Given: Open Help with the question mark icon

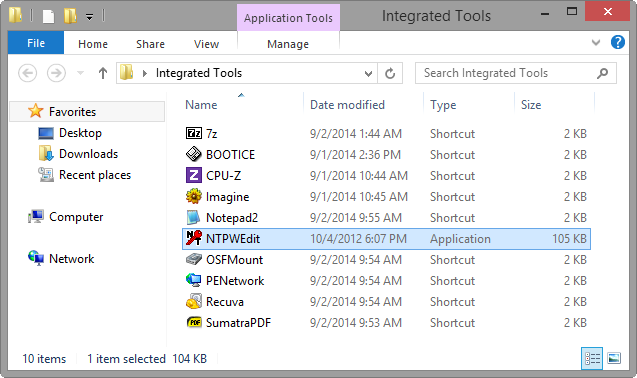Looking at the screenshot, I should coord(618,42).
